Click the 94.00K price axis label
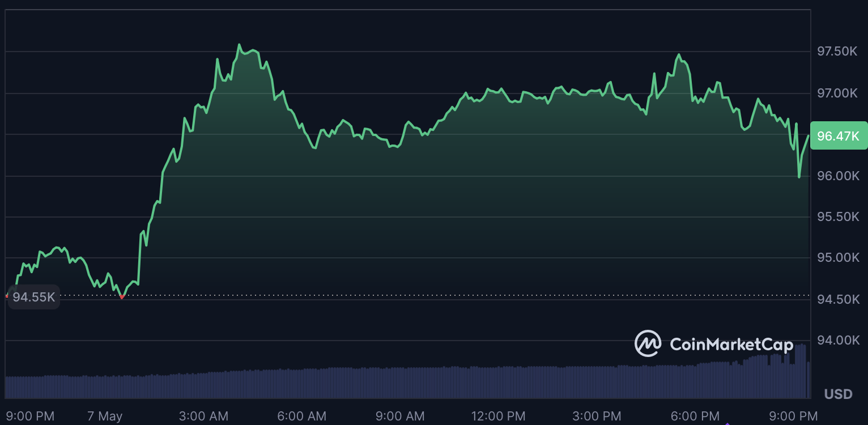This screenshot has width=868, height=425. click(837, 340)
